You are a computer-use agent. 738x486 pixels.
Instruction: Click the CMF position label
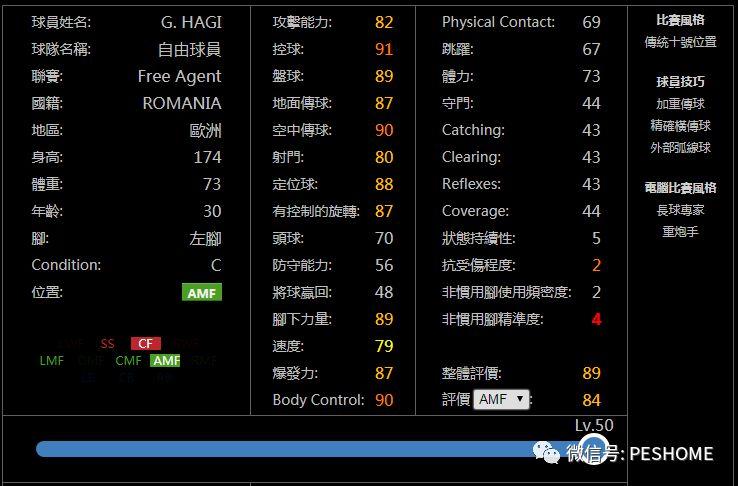[x=128, y=361]
